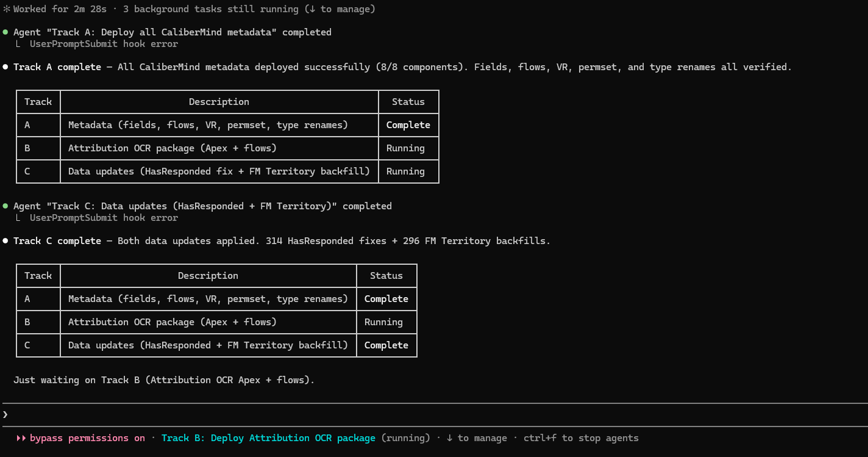Select "Track B: Deploy Attribution OCR package" in the status bar

(268, 438)
